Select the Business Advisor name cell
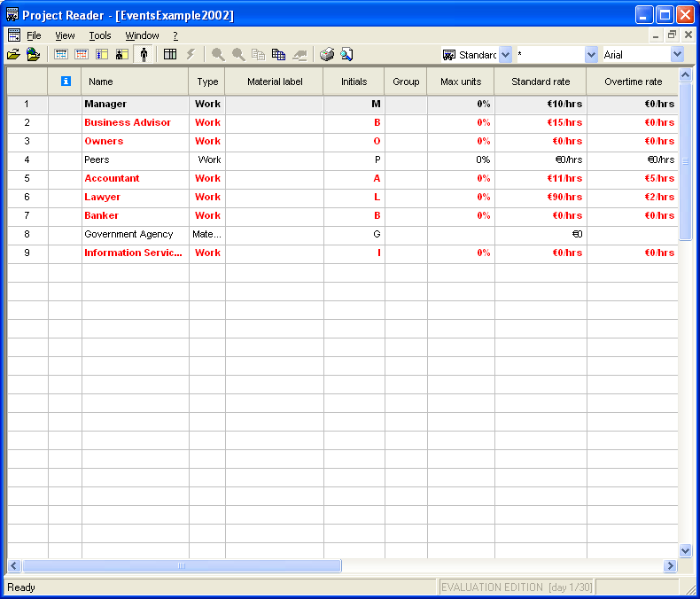The height and width of the screenshot is (599, 700). (135, 123)
